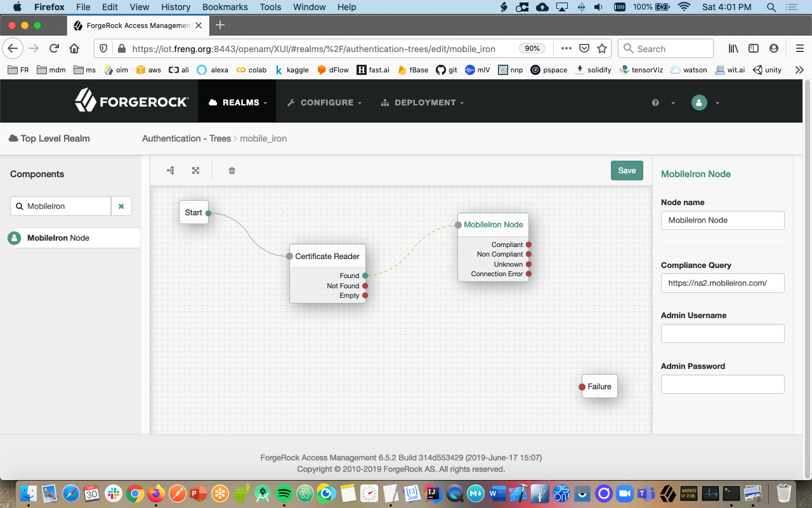The width and height of the screenshot is (812, 508).
Task: Click the Found outcome connector dot
Action: point(365,276)
